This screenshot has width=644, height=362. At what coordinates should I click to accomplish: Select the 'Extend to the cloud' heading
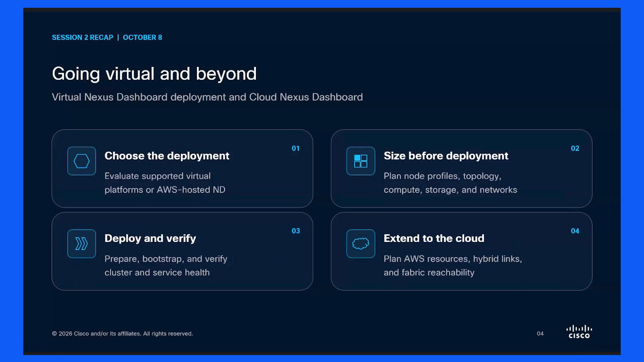[x=434, y=238]
